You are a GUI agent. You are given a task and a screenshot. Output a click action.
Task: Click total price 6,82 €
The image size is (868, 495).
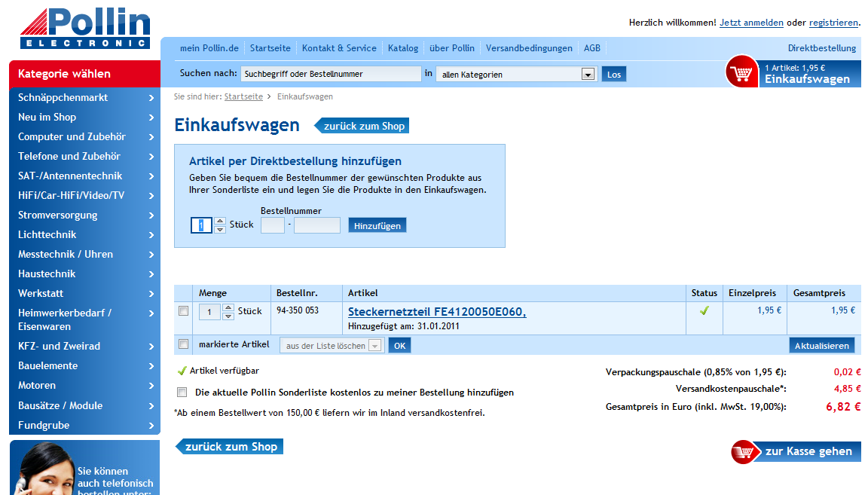pos(843,406)
